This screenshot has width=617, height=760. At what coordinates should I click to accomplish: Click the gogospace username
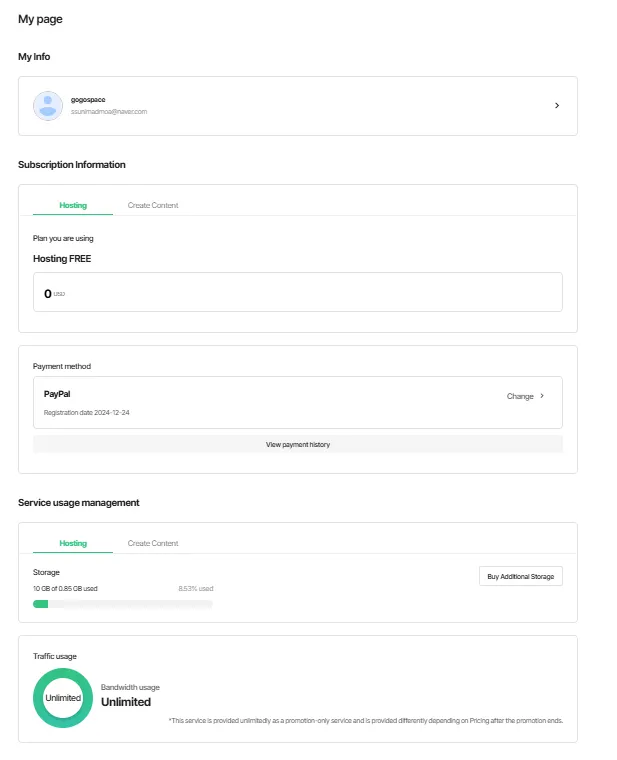point(88,100)
